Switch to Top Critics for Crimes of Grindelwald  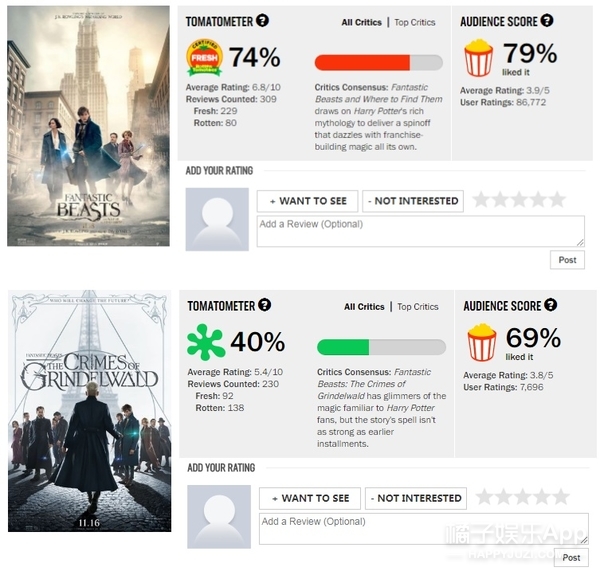[418, 307]
